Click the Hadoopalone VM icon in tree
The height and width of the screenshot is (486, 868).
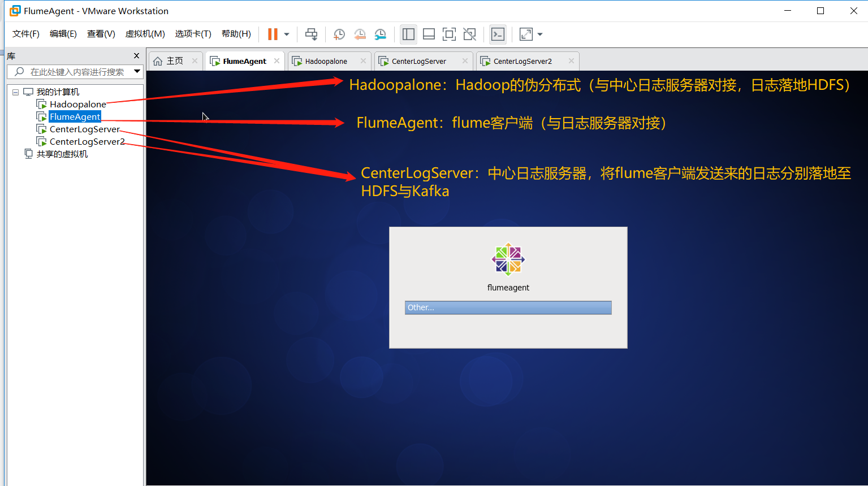click(x=41, y=104)
